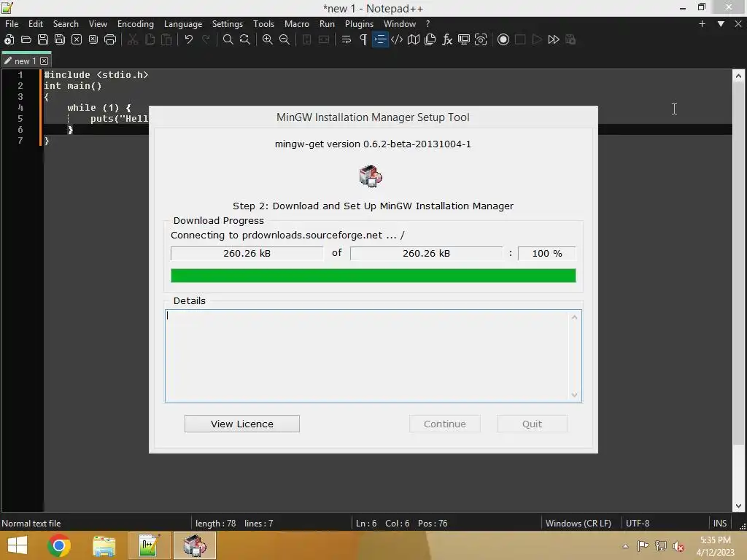Open the Encoding menu
Image resolution: width=747 pixels, height=560 pixels.
[136, 24]
